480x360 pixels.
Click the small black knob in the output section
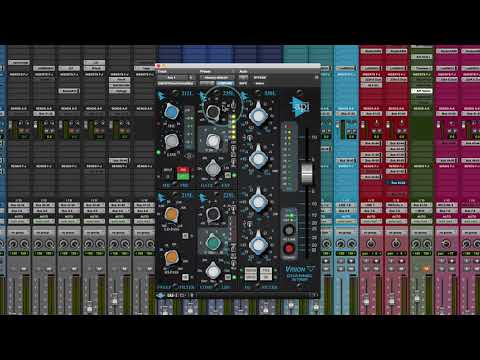tap(289, 230)
